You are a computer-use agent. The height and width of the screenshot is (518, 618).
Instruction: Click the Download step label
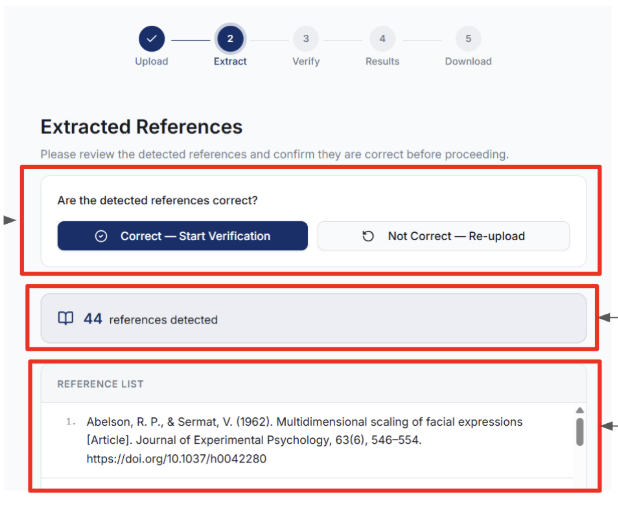468,61
